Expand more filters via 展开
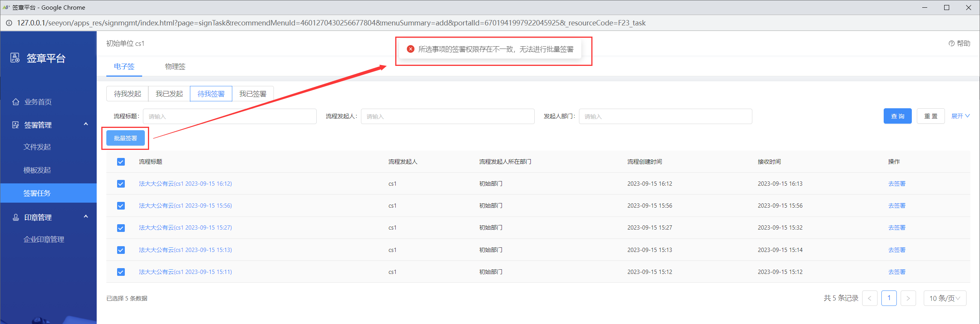Viewport: 980px width, 324px height. [x=960, y=116]
